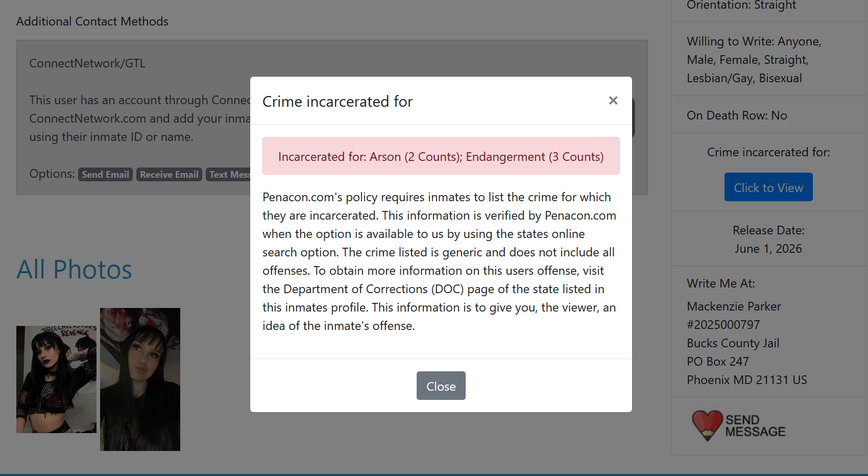868x476 pixels.
Task: Click the name Mackenzie Parker in address
Action: (734, 306)
